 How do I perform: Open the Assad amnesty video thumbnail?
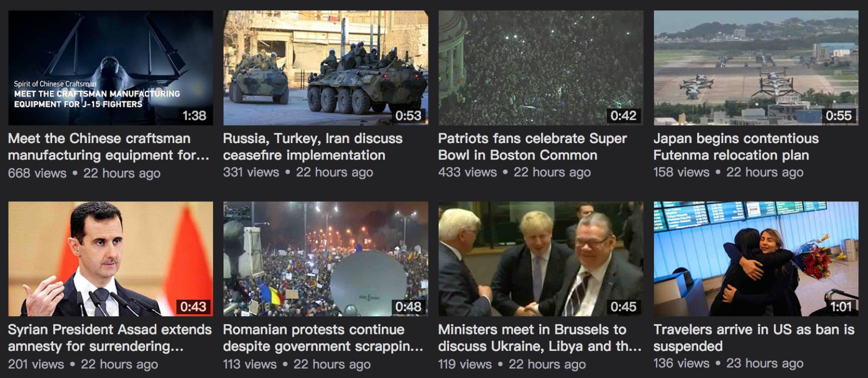pyautogui.click(x=111, y=259)
